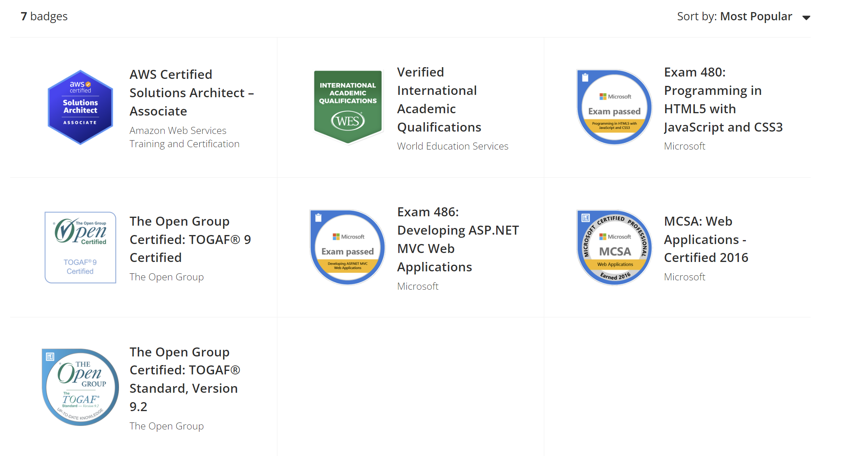Open the MCSA Web Applications circular badge

tap(614, 248)
